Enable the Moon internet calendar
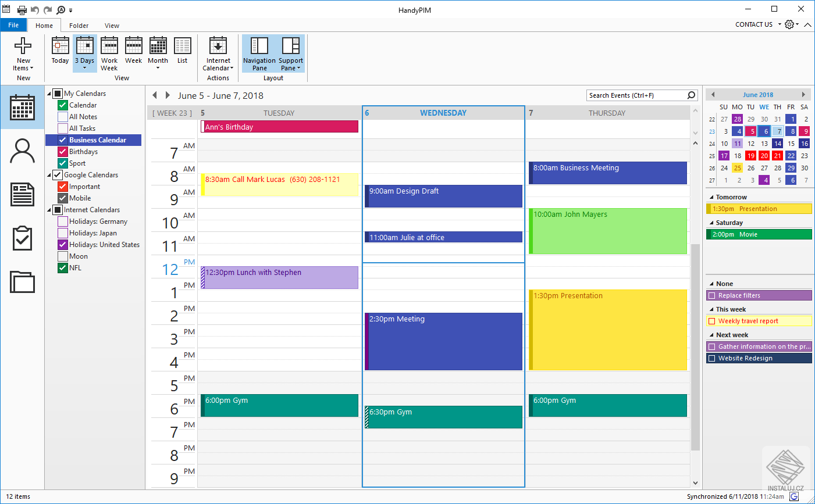The height and width of the screenshot is (504, 815). pyautogui.click(x=63, y=256)
